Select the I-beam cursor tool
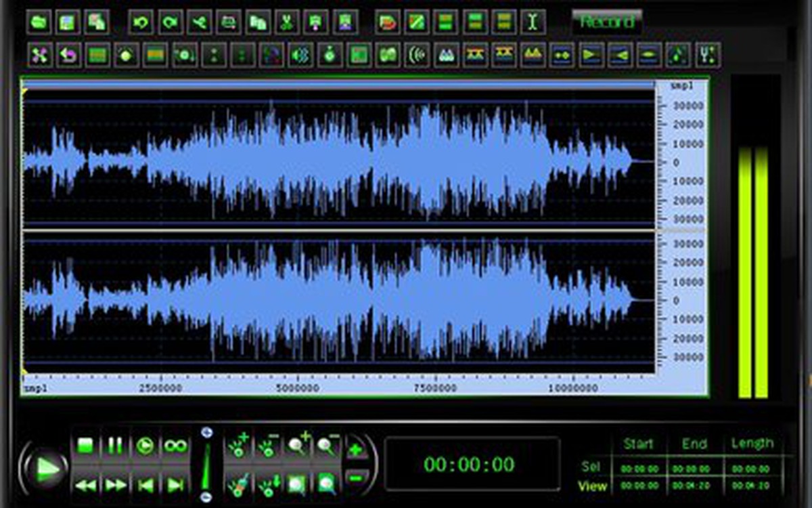 point(533,22)
